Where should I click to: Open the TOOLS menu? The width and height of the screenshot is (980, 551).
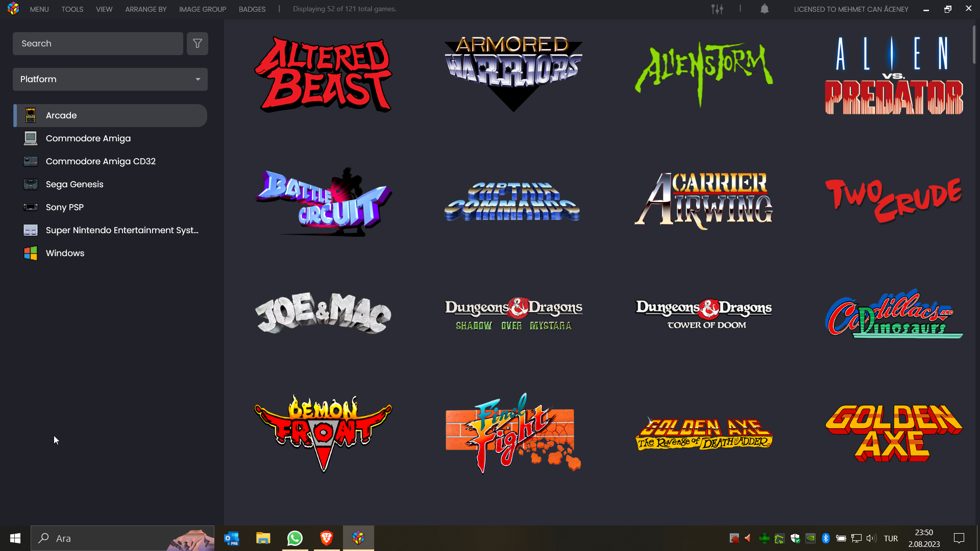pos(72,9)
